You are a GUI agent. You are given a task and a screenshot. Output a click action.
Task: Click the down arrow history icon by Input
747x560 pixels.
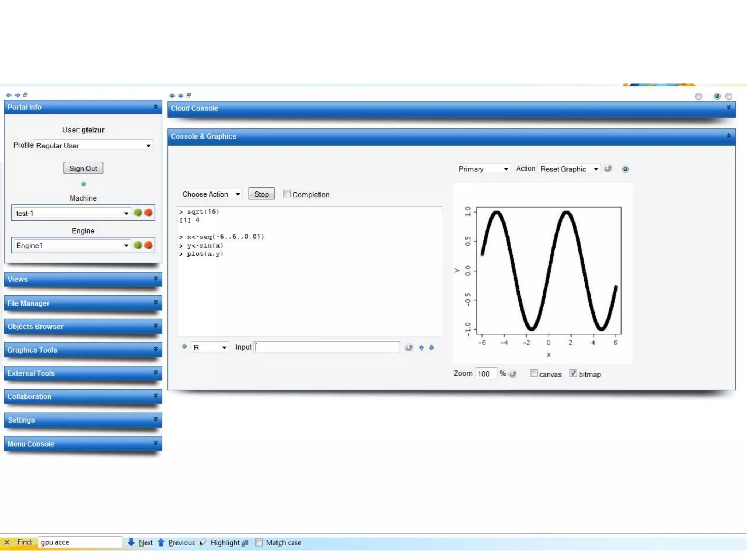click(x=431, y=348)
